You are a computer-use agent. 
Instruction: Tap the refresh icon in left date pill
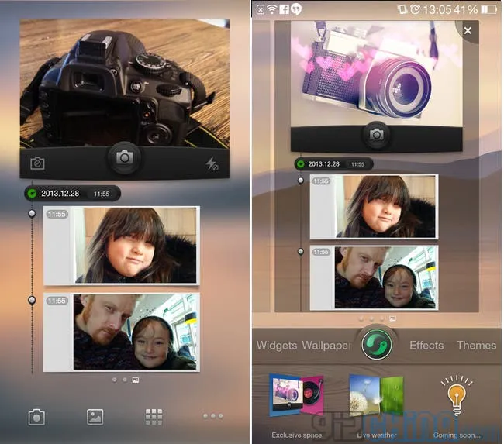[32, 194]
